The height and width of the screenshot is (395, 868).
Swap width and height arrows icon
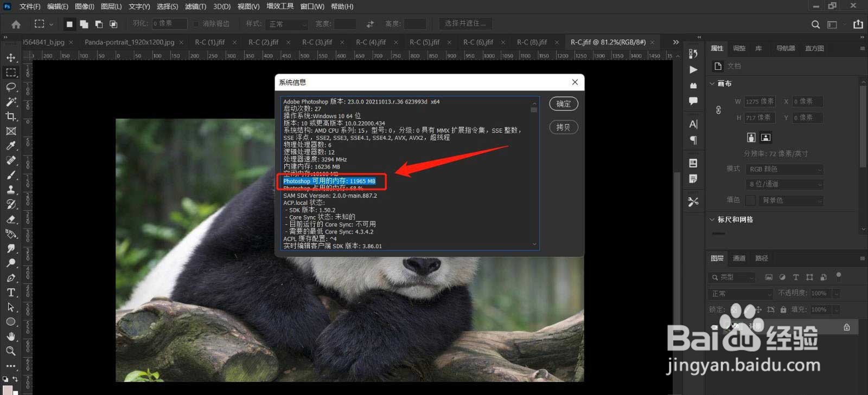point(370,24)
